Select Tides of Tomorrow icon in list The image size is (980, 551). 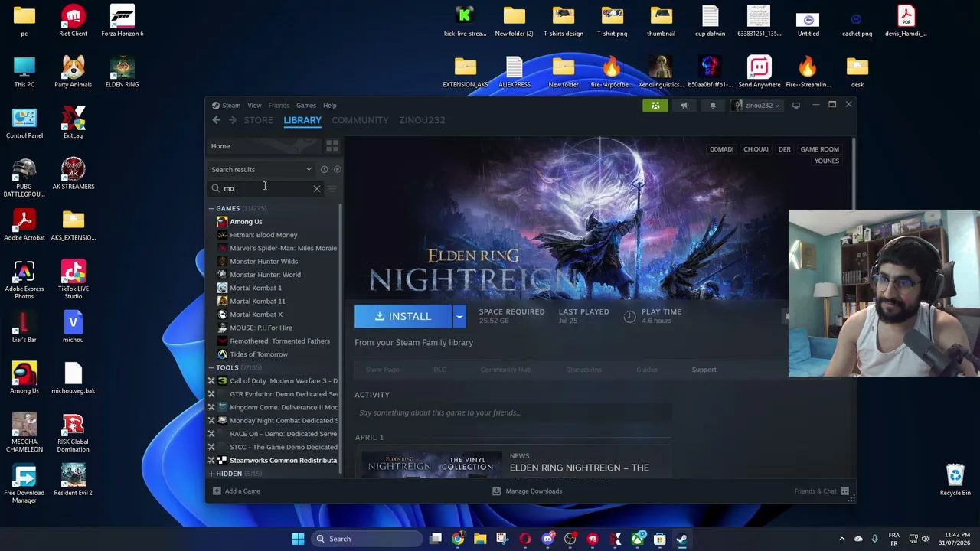coord(222,354)
